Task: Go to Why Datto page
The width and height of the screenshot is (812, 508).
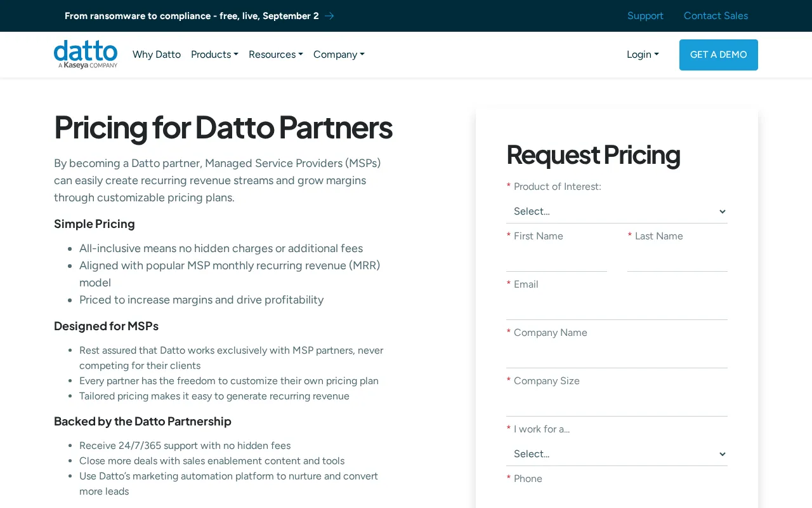Action: [157, 55]
